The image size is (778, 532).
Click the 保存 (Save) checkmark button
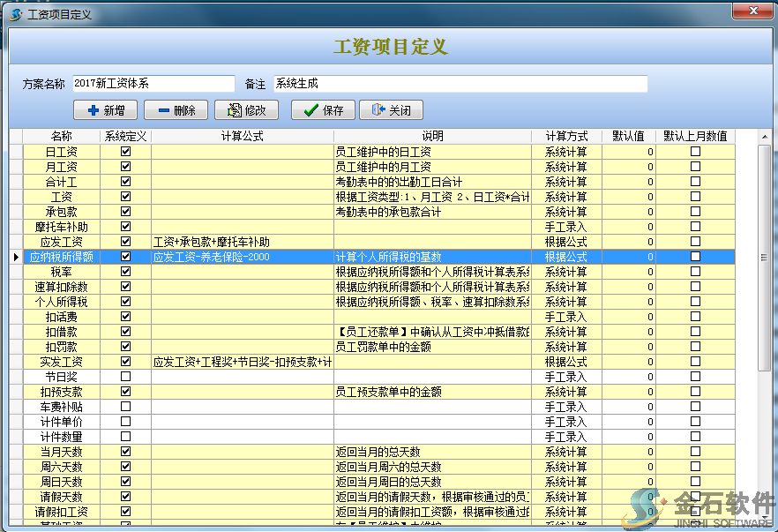coord(323,110)
